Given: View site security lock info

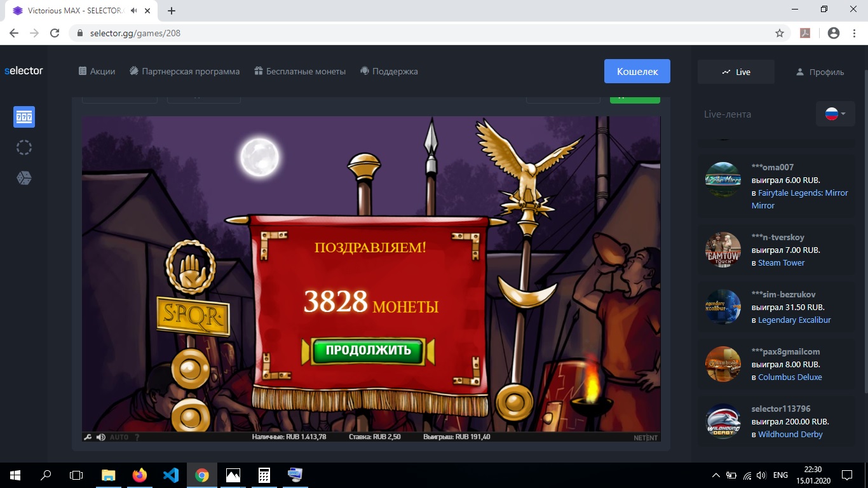Looking at the screenshot, I should coord(79,33).
